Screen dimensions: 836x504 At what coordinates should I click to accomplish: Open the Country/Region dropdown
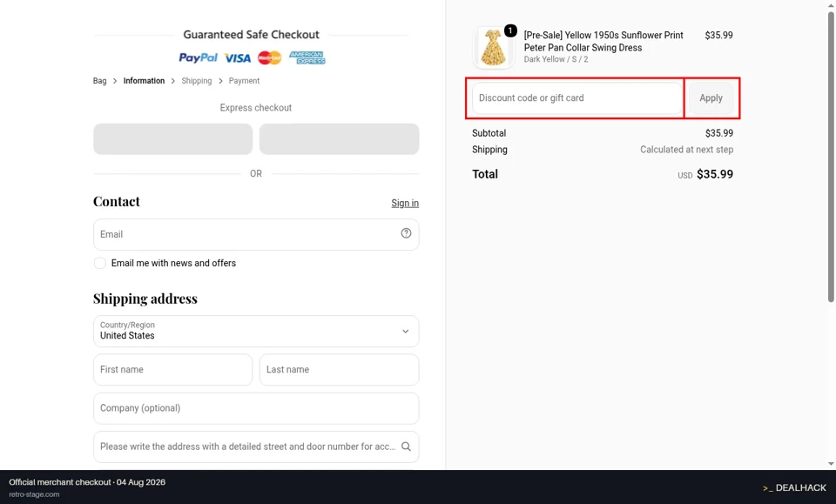(x=256, y=332)
